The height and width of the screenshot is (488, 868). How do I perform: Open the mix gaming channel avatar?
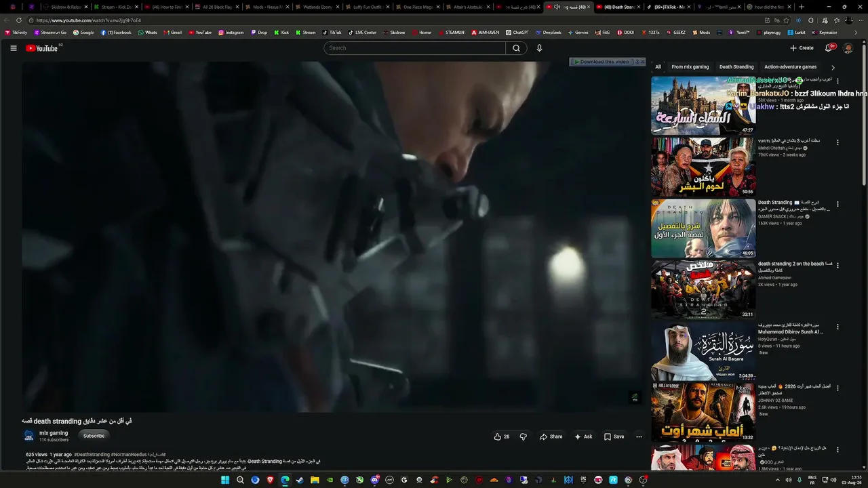(29, 436)
